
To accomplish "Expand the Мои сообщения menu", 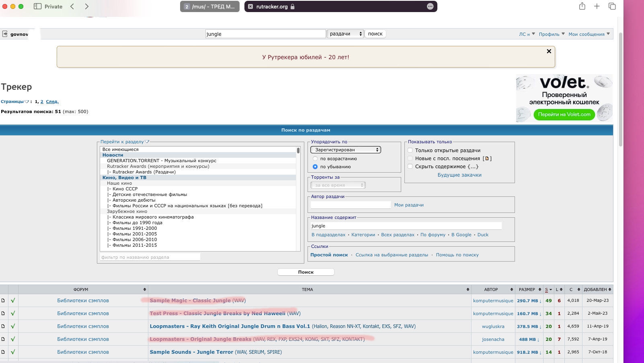I will 589,34.
